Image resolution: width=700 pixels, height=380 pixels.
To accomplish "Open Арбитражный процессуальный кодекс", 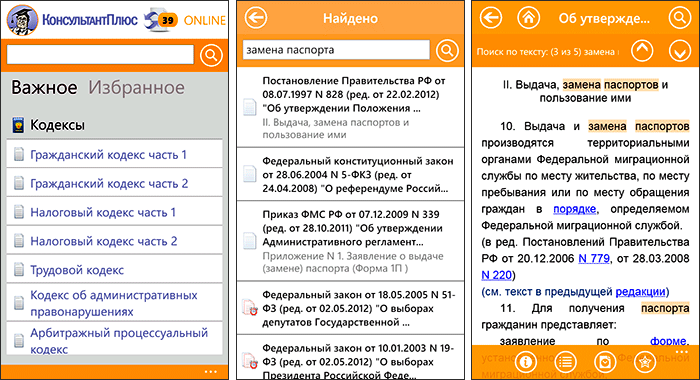I will 114,339.
